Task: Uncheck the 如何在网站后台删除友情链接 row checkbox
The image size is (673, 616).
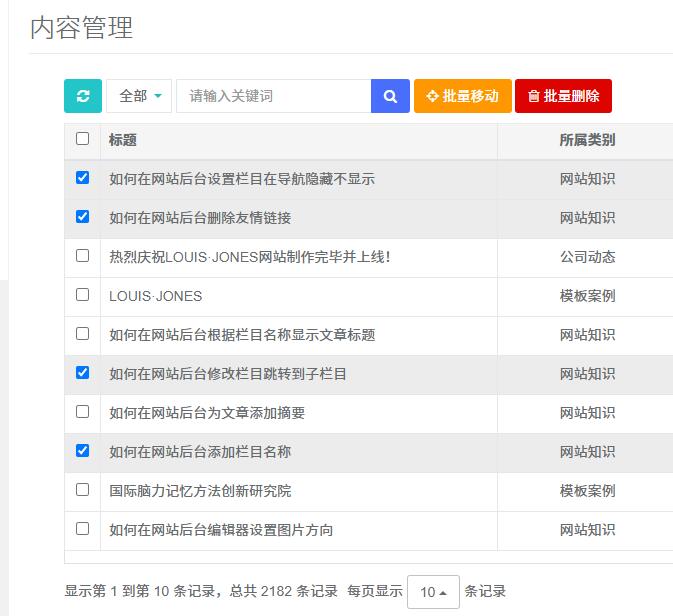Action: coord(82,217)
